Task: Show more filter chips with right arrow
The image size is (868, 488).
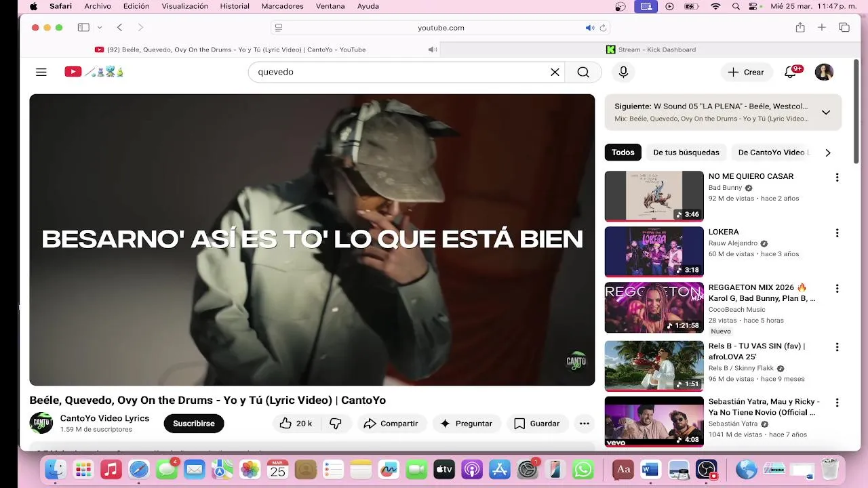Action: click(x=827, y=152)
